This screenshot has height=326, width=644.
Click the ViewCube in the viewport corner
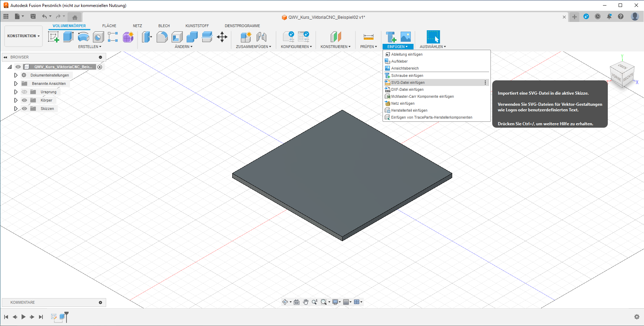[622, 74]
